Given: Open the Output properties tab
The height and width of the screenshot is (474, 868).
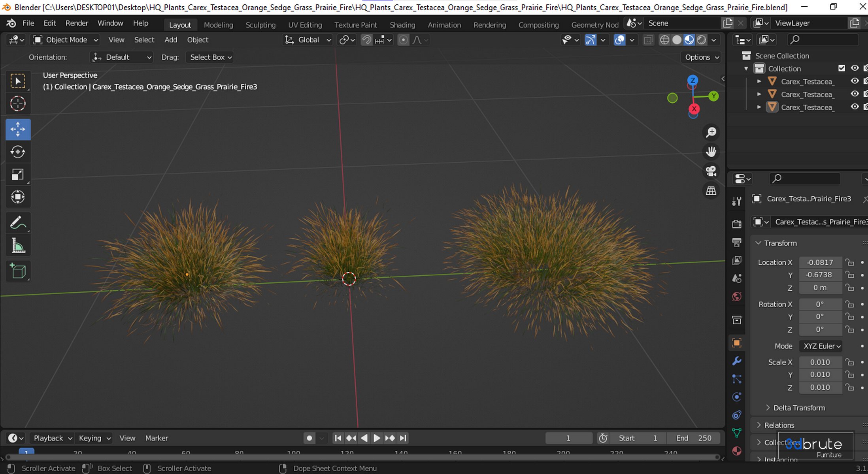Looking at the screenshot, I should 737,242.
